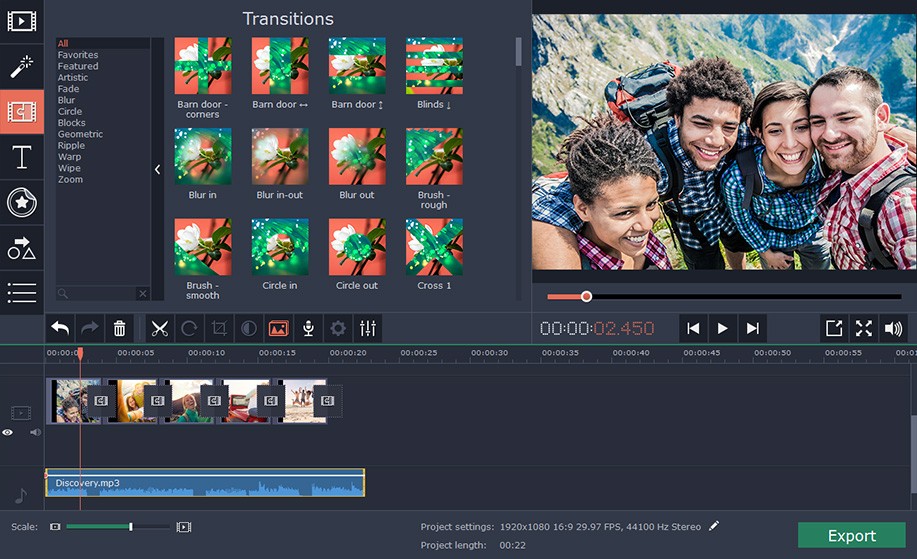Enter full screen preview
The height and width of the screenshot is (559, 917).
(864, 329)
